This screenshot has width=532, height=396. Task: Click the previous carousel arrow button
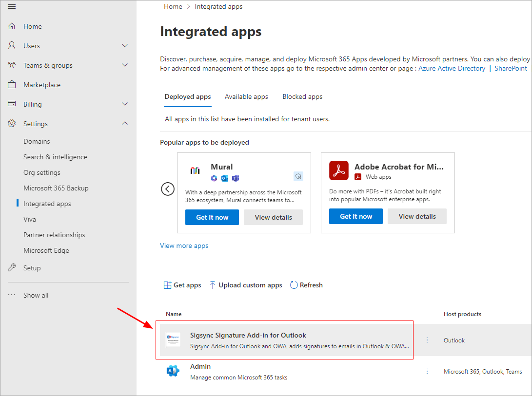point(168,189)
